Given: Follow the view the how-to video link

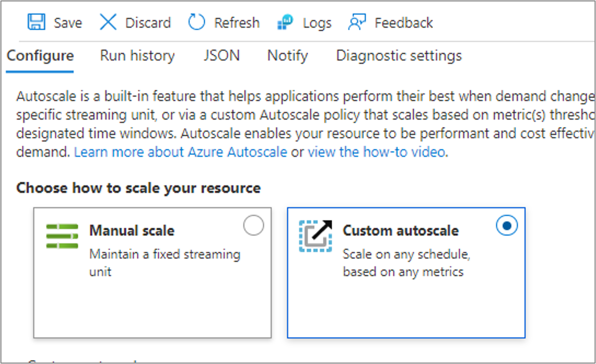Looking at the screenshot, I should tap(376, 152).
